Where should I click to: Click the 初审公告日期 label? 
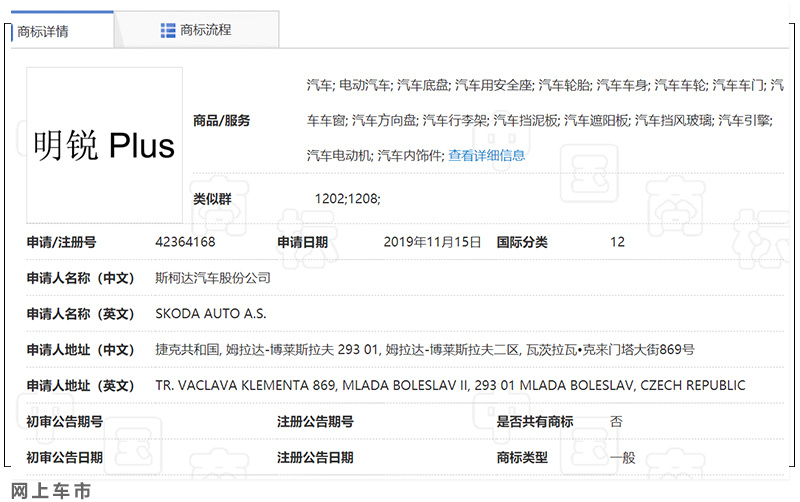pos(65,457)
